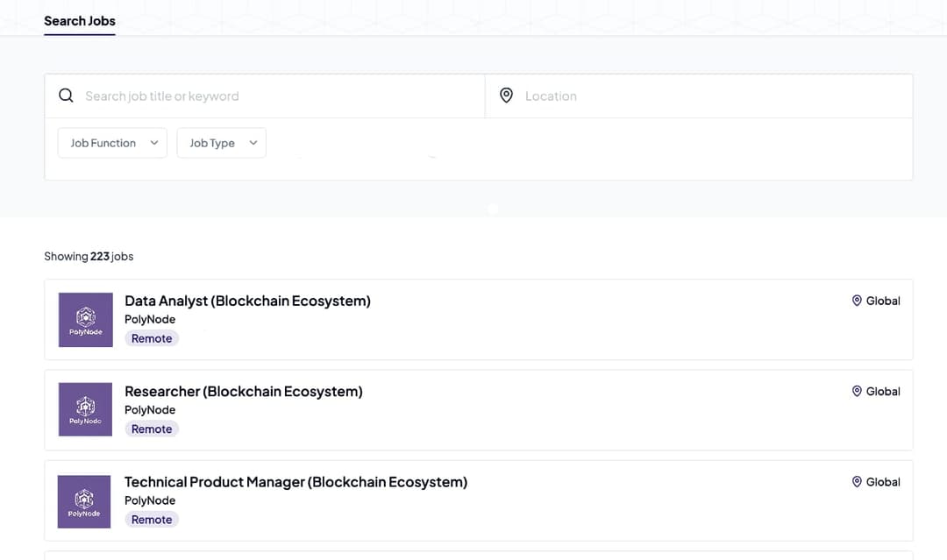947x560 pixels.
Task: Select the Search Jobs tab
Action: (x=79, y=20)
